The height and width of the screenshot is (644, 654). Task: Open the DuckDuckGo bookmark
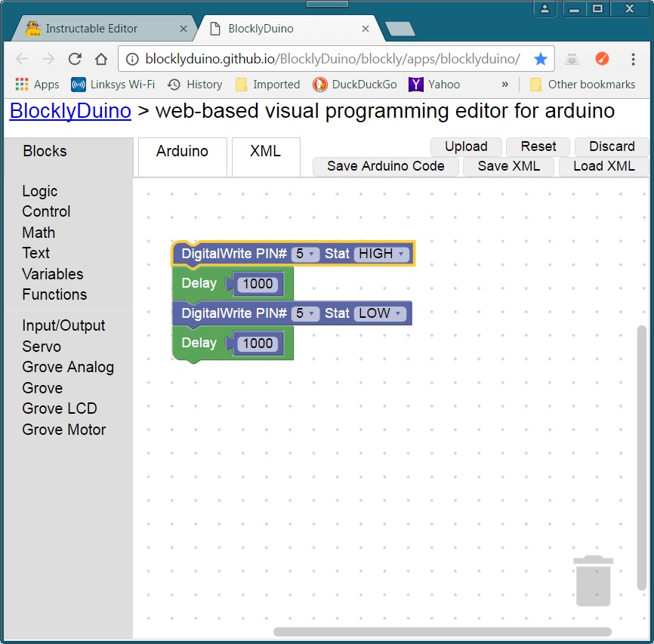point(354,85)
